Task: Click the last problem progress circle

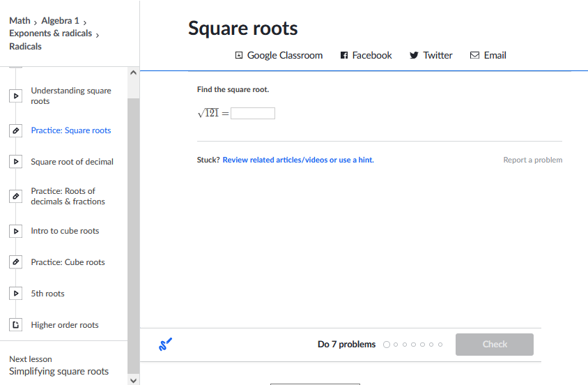Action: pyautogui.click(x=440, y=345)
